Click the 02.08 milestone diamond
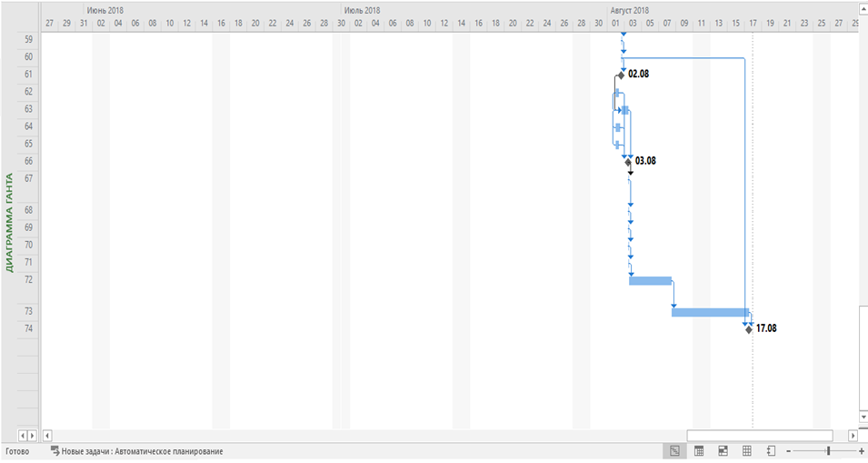This screenshot has height=463, width=868. [621, 75]
